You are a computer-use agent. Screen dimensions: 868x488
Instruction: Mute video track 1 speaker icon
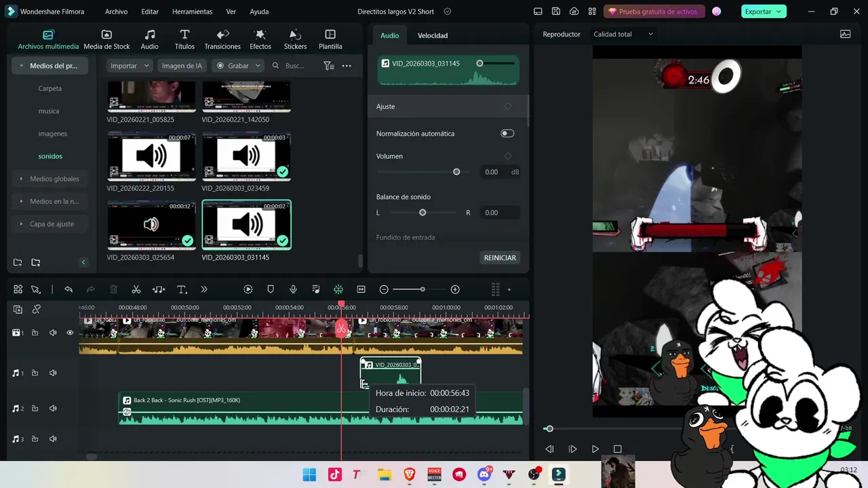coord(53,333)
